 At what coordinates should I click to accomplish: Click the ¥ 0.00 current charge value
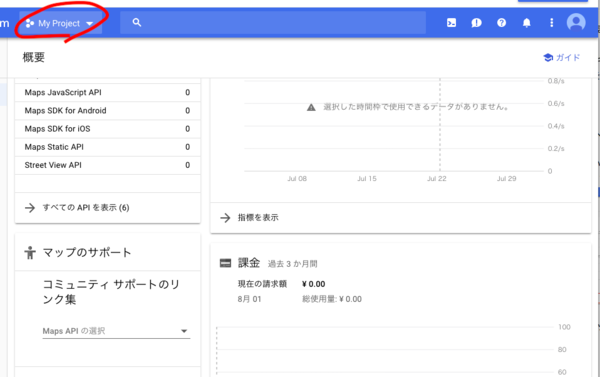click(x=313, y=284)
